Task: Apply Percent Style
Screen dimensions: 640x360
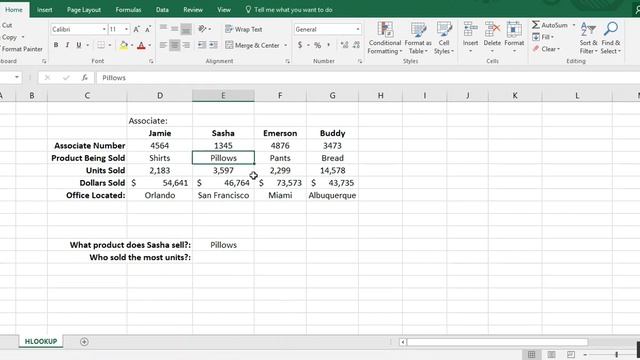Action: 318,45
